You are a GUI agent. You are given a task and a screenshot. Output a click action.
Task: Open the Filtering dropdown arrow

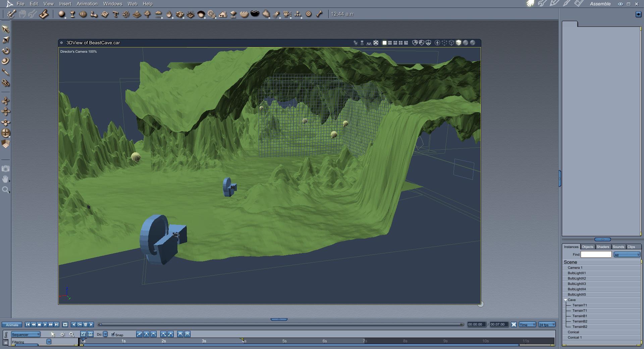49,342
